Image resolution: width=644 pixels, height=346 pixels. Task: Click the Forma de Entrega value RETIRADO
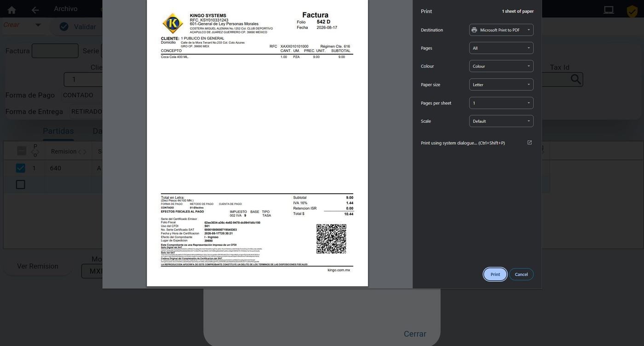[86, 112]
